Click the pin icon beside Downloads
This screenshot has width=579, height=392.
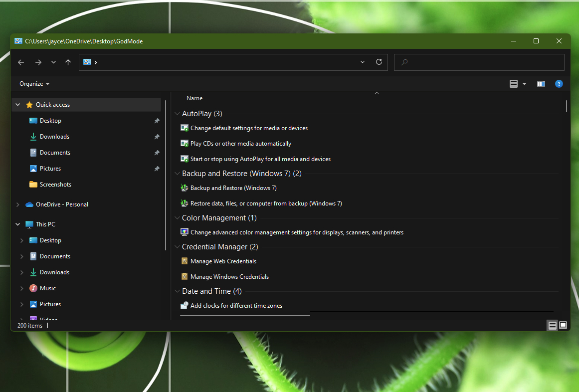(157, 137)
